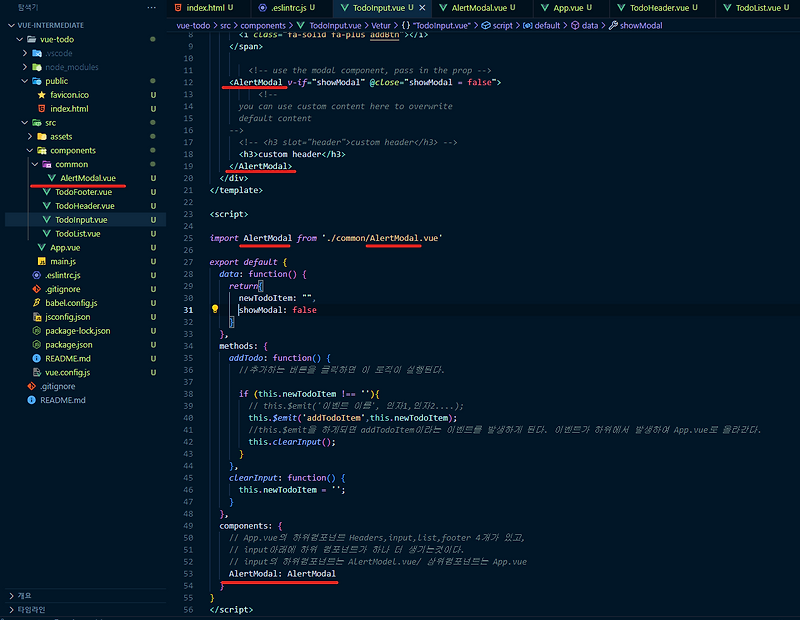Screen dimensions: 800x620
Task: Click the lightbulb quick fix icon on line 31
Action: 215,310
